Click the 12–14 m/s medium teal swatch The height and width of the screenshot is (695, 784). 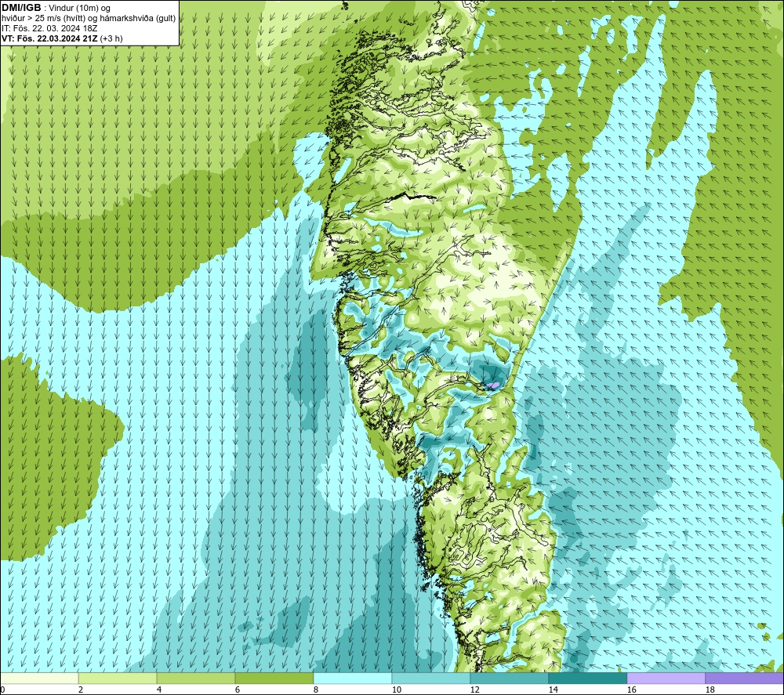509,679
